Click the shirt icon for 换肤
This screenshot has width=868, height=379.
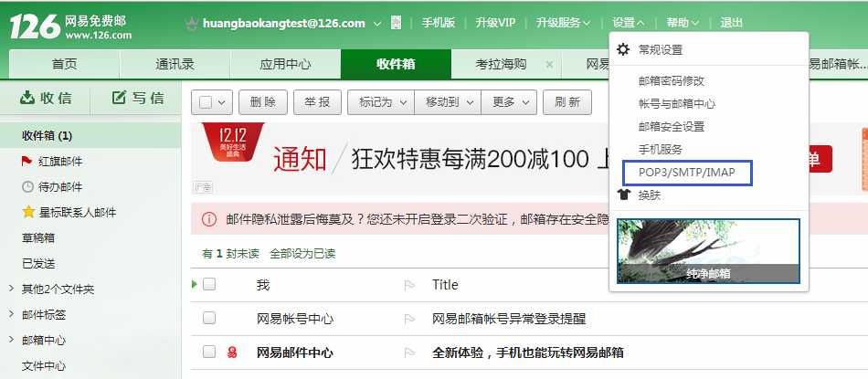623,195
